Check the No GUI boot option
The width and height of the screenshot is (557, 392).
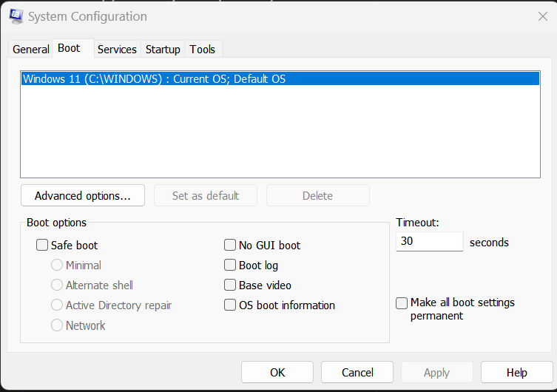pos(230,246)
